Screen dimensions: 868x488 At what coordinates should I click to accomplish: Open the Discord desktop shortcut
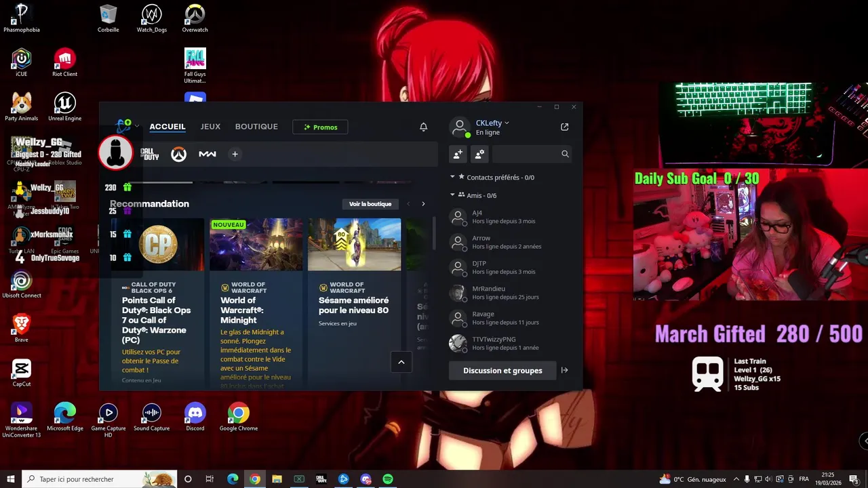point(195,417)
